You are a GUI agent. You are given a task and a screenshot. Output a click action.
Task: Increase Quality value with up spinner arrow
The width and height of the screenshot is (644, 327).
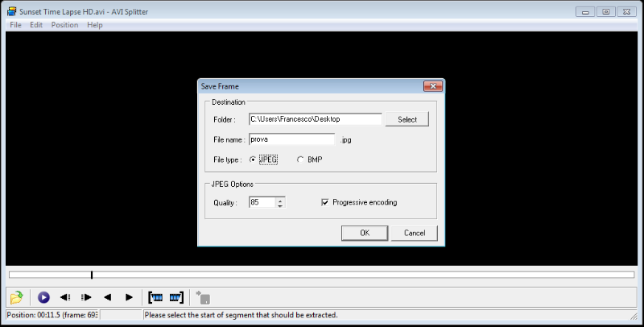(x=280, y=199)
